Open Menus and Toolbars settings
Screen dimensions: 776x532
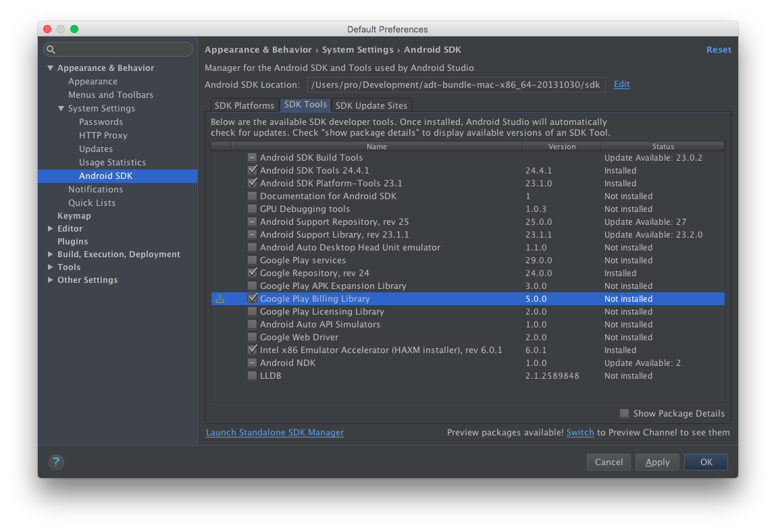[110, 95]
